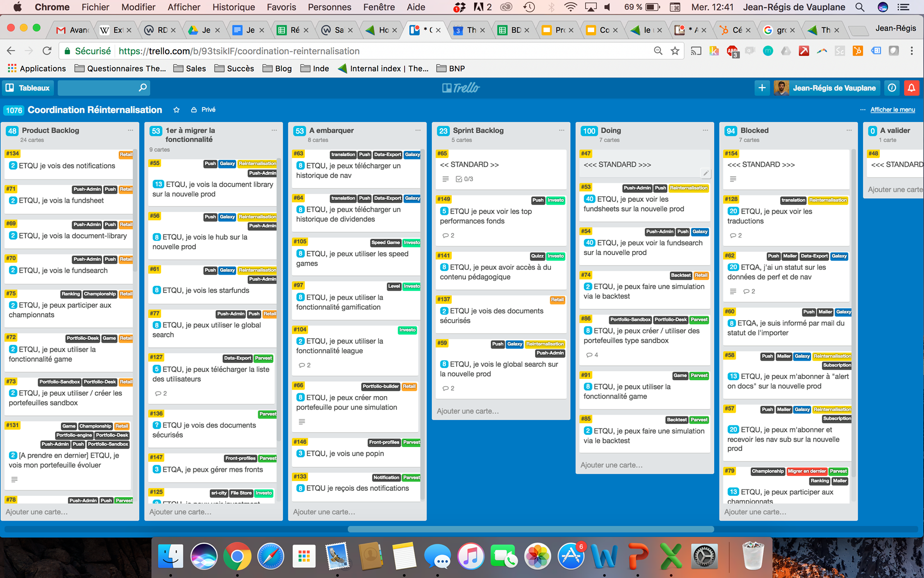Click the board search magnifier icon

[143, 88]
